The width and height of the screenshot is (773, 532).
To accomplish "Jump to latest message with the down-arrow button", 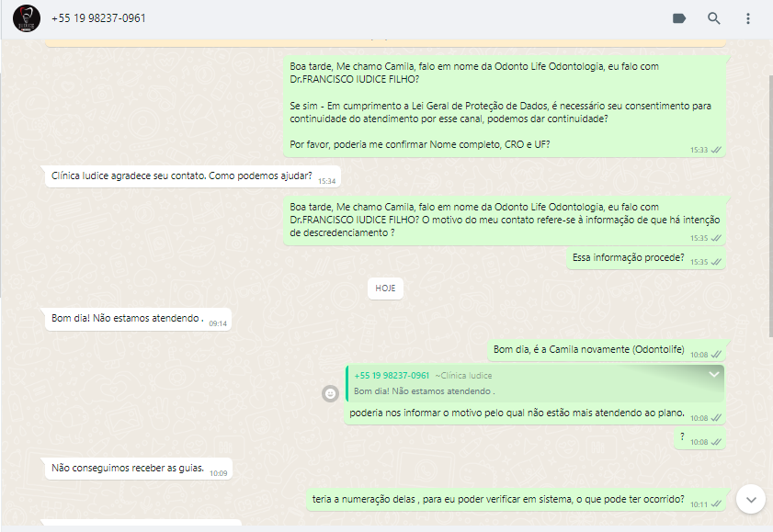I will [750, 500].
